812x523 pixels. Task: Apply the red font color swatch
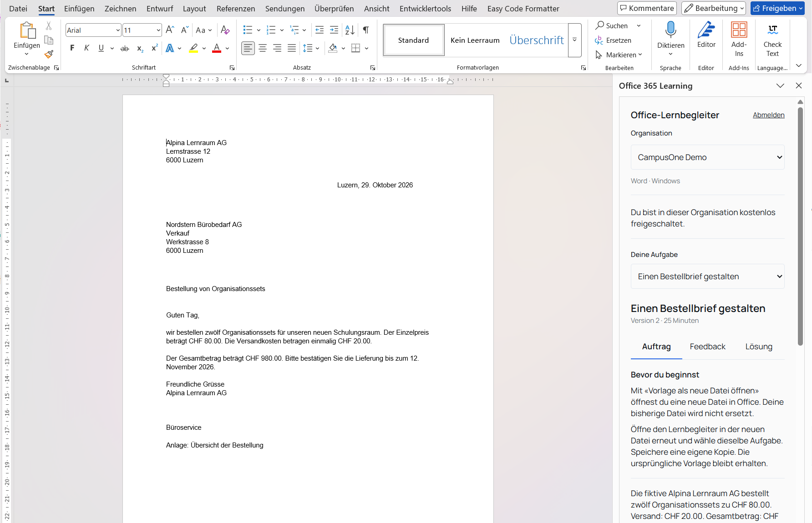pyautogui.click(x=217, y=48)
